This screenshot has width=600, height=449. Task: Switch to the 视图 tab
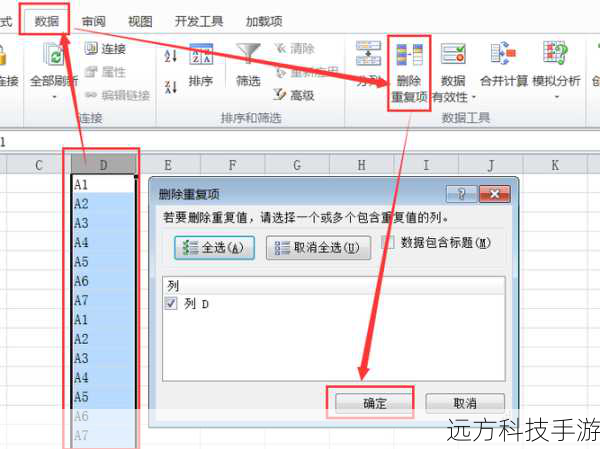[140, 21]
